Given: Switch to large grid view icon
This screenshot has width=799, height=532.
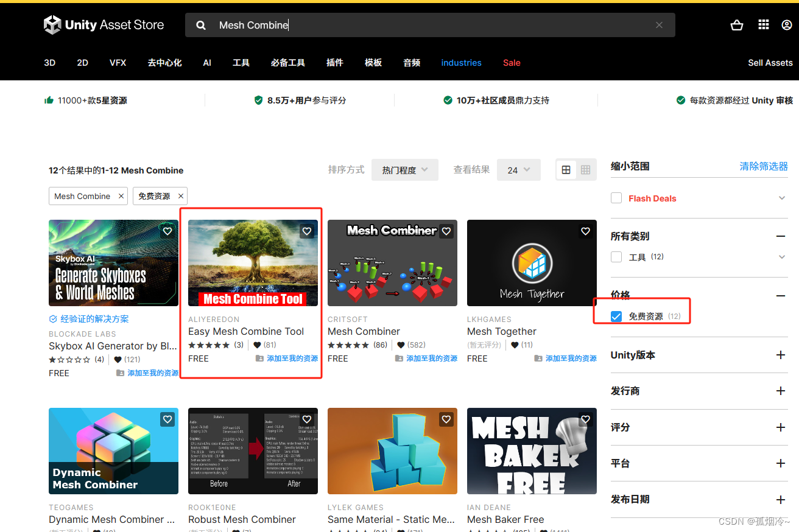Looking at the screenshot, I should (x=566, y=170).
